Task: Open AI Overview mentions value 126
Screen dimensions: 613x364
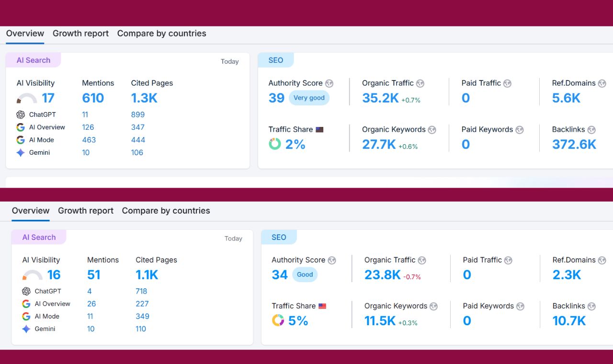Action: coord(88,127)
